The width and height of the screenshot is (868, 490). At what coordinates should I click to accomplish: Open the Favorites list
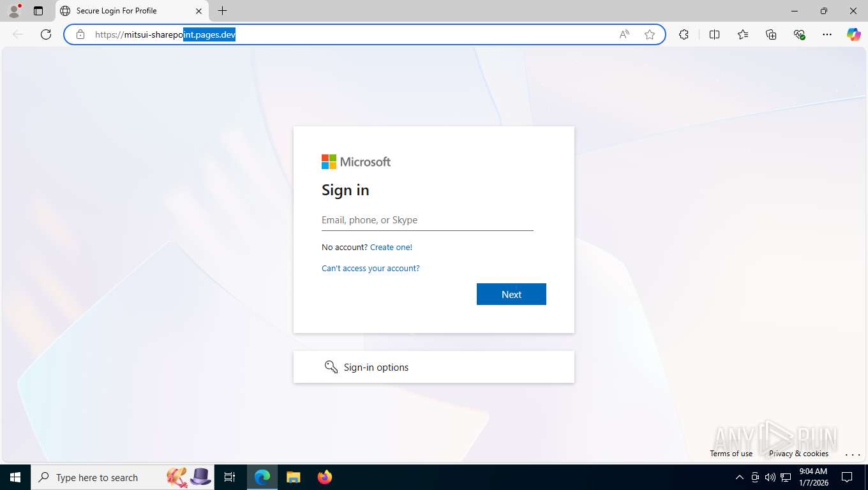[743, 34]
